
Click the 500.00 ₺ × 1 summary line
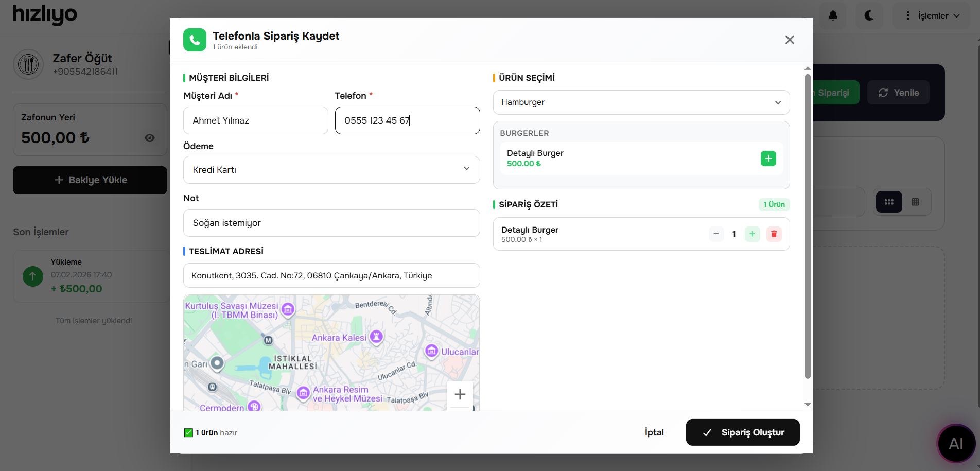tap(521, 239)
